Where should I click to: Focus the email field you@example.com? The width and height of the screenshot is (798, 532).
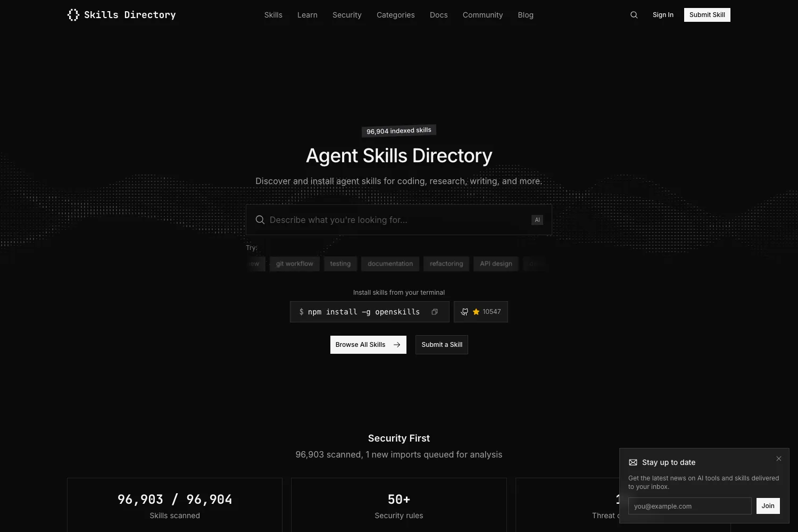tap(689, 506)
